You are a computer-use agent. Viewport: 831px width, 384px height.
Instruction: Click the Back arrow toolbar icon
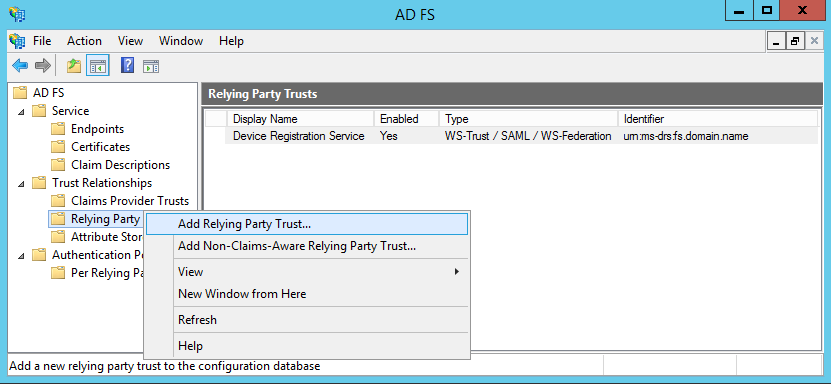tap(20, 66)
